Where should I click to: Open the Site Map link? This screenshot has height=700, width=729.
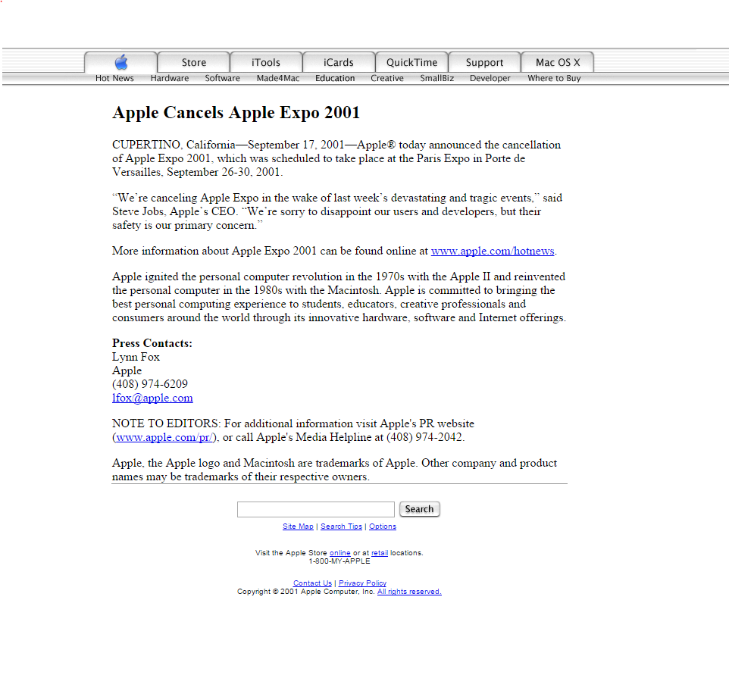click(x=298, y=527)
